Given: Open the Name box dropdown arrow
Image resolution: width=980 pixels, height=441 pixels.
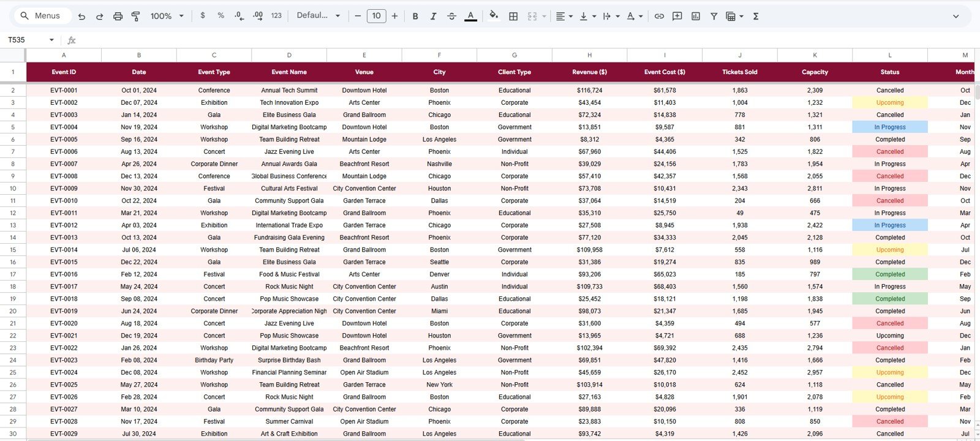Looking at the screenshot, I should tap(51, 40).
